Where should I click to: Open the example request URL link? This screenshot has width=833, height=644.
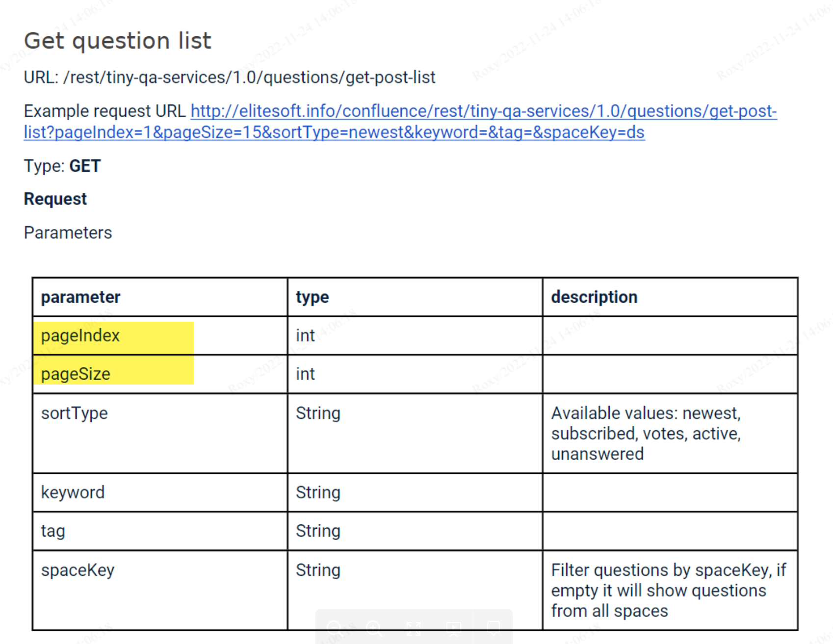pyautogui.click(x=483, y=111)
